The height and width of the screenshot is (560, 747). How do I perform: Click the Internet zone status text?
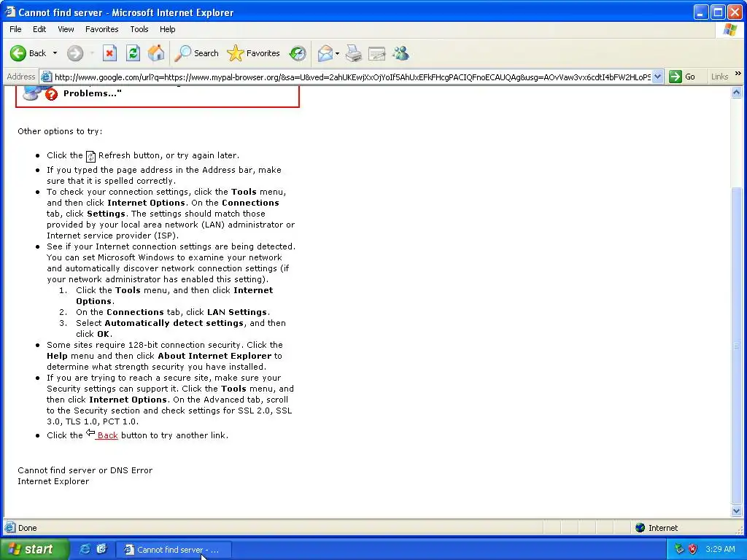[x=662, y=528]
